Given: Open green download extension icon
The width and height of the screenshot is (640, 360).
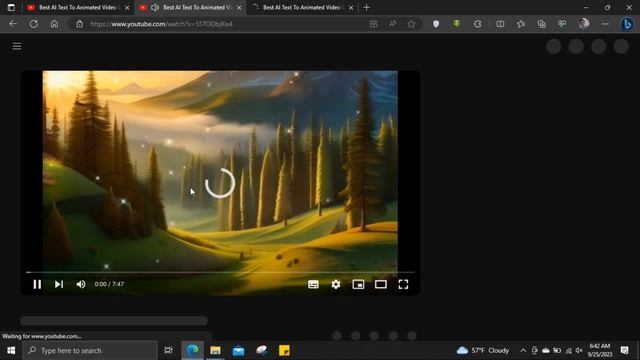Looking at the screenshot, I should tap(457, 24).
